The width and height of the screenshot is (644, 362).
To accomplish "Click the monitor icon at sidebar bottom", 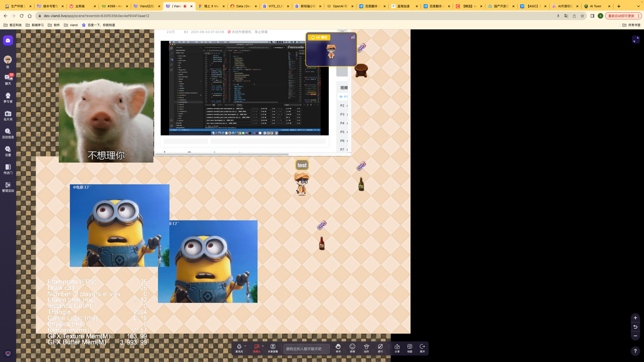I will point(8,353).
